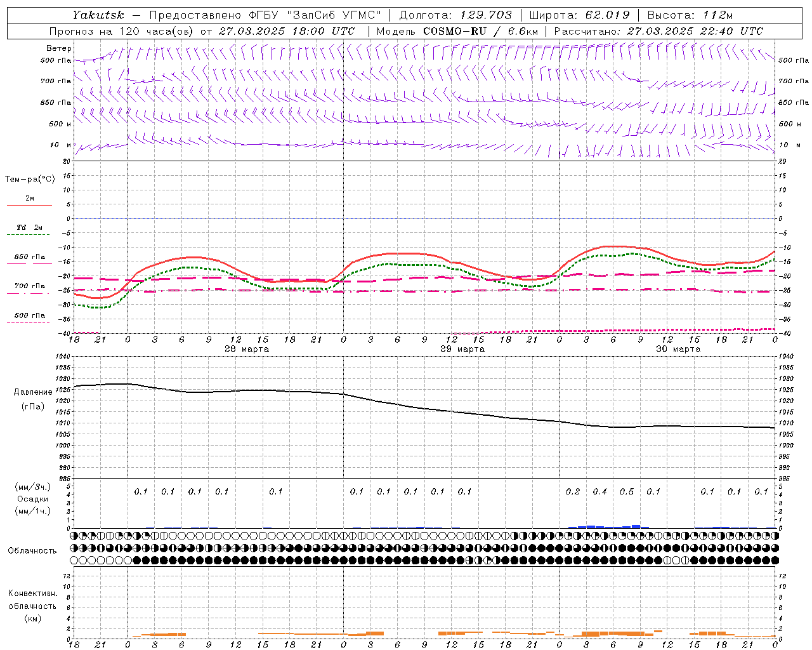
Task: Select the text Предоставлено ФГБУ "ЗапСиб УГМС"
Action: coord(265,15)
